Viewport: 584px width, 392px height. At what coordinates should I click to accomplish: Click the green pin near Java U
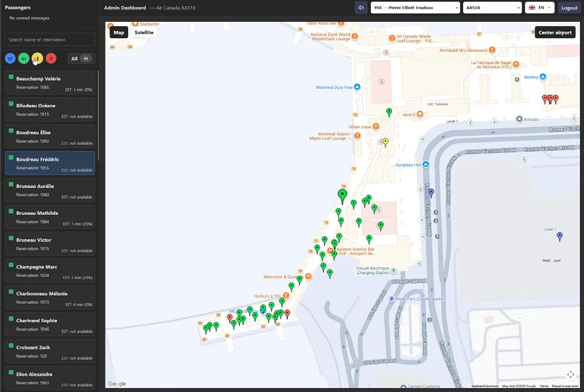tap(389, 112)
